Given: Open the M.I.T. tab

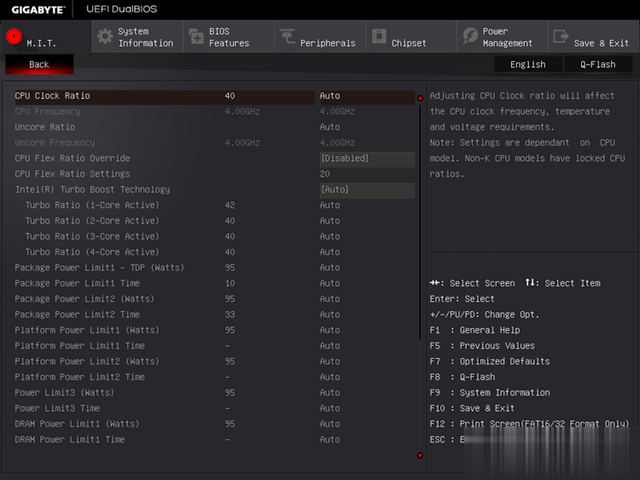Looking at the screenshot, I should (x=46, y=37).
